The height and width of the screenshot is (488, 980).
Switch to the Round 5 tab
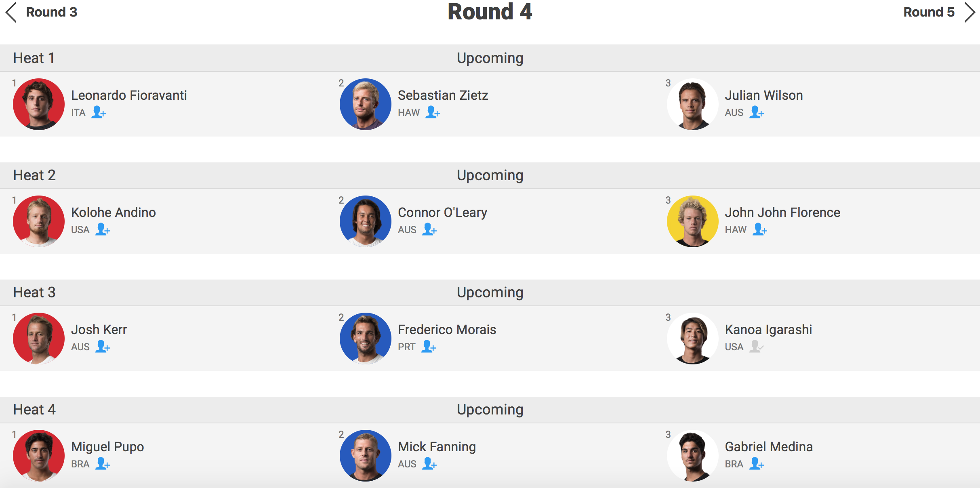[929, 12]
